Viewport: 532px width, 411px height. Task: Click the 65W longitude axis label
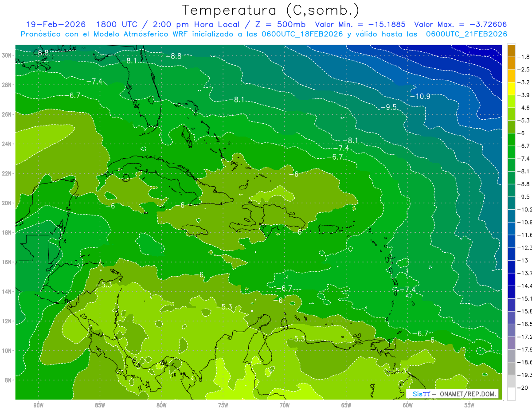point(346,405)
